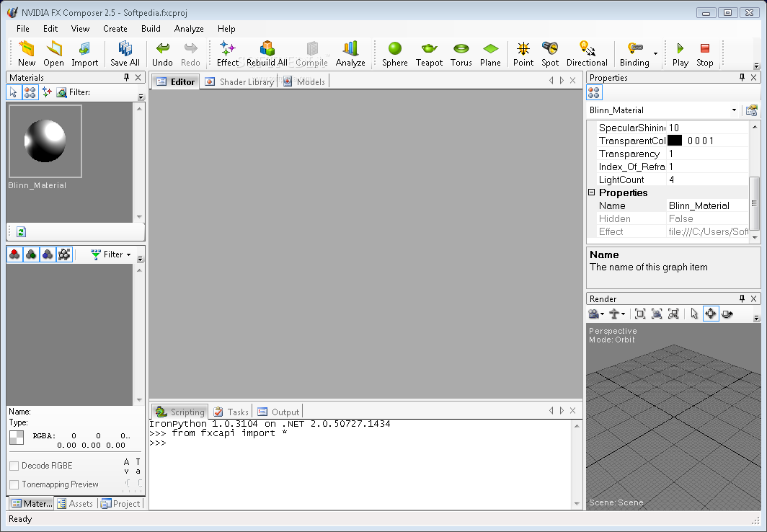Switch to the Output tab

278,412
